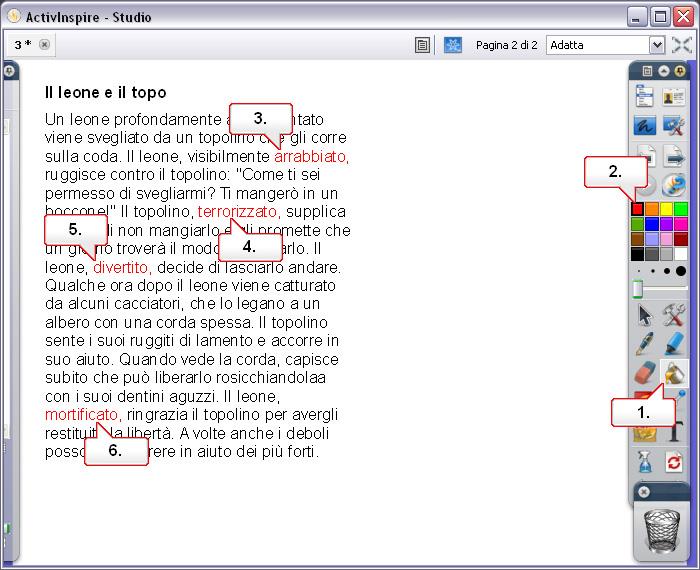This screenshot has height=570, width=700.
Task: Click the Pagina 2 di 2 label
Action: point(507,45)
